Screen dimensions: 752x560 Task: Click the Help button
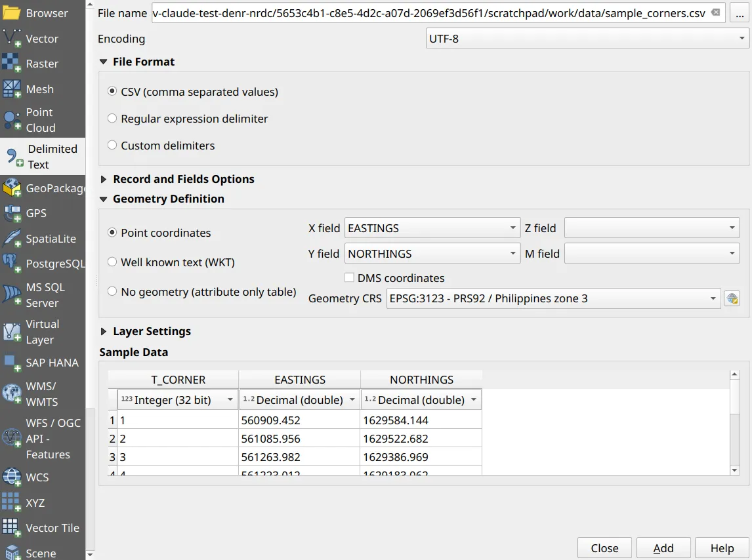tap(722, 548)
